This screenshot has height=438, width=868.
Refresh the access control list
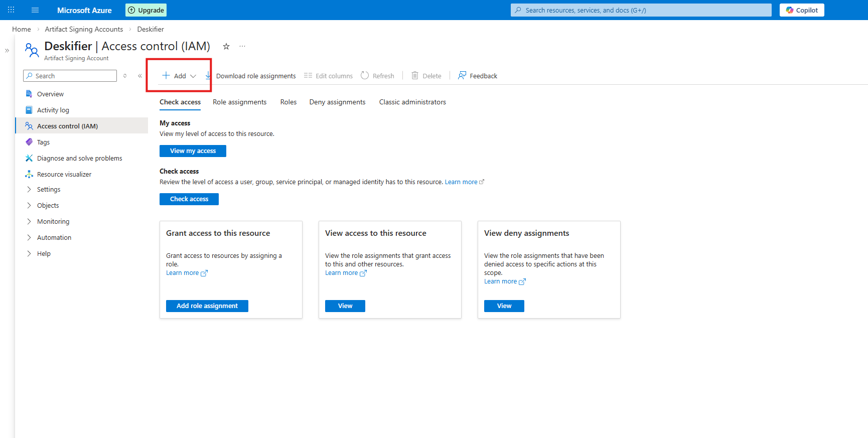point(378,76)
